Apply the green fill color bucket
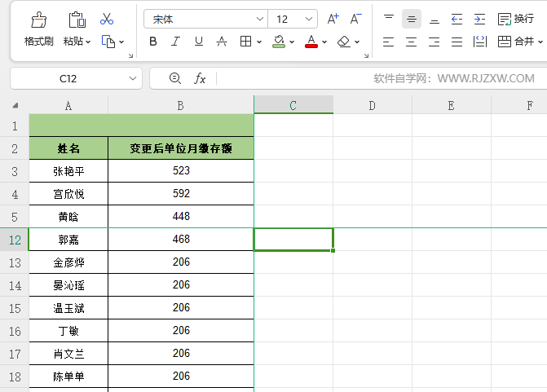The height and width of the screenshot is (392, 547). tap(279, 42)
